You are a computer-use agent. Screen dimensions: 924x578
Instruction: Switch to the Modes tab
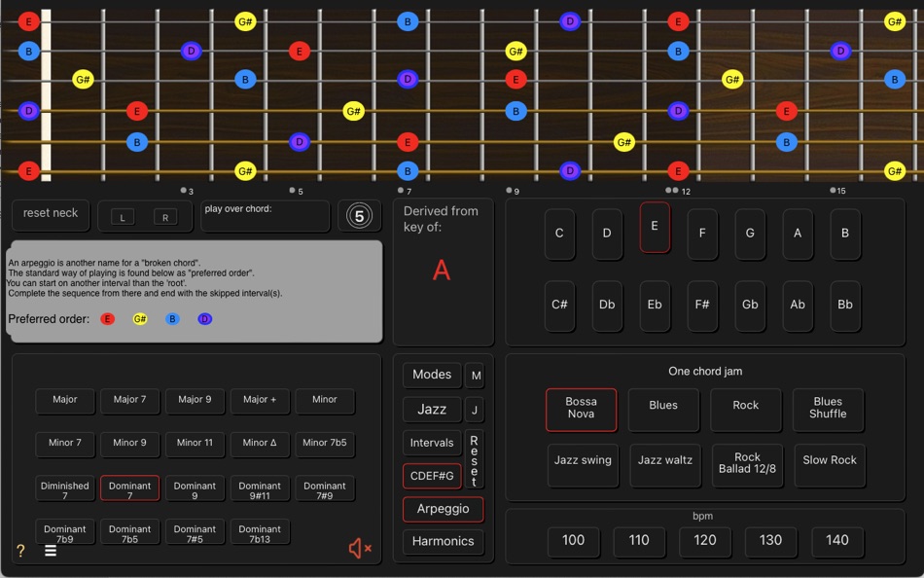[x=431, y=375]
